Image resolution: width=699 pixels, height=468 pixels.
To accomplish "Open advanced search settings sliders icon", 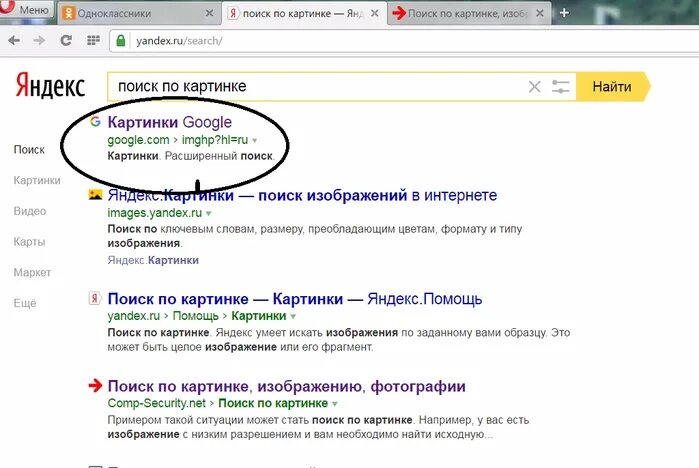I will pos(560,86).
